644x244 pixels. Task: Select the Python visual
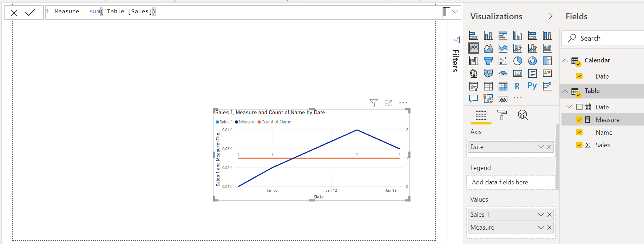(x=532, y=86)
